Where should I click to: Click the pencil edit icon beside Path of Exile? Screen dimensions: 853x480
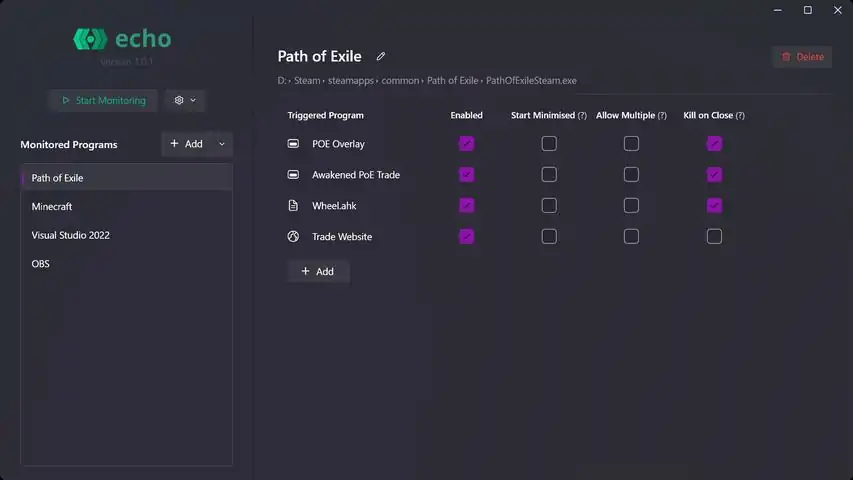pyautogui.click(x=381, y=57)
